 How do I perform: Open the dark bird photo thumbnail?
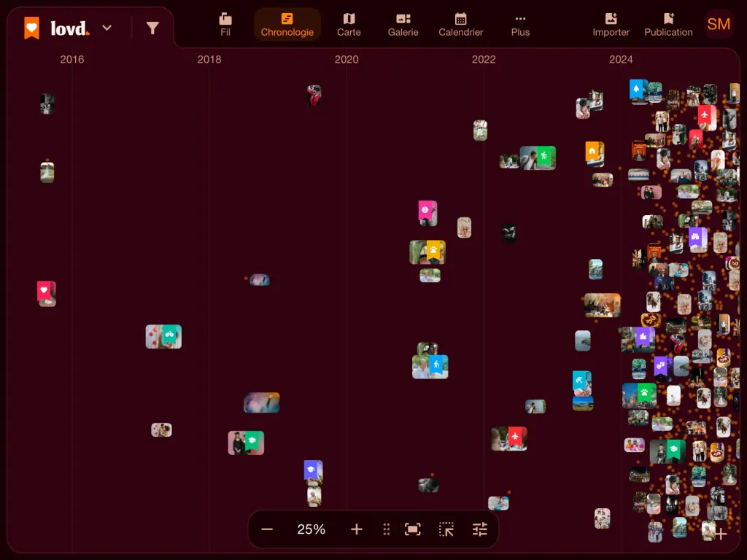[x=508, y=233]
